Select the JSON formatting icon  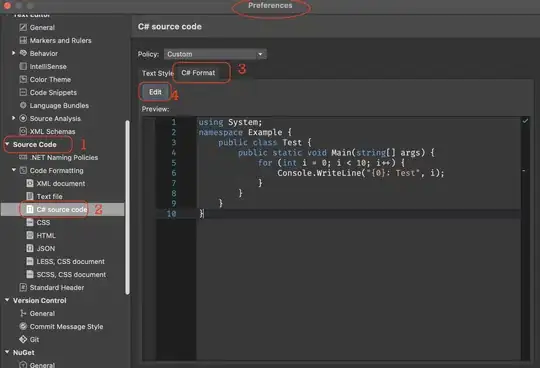30,248
